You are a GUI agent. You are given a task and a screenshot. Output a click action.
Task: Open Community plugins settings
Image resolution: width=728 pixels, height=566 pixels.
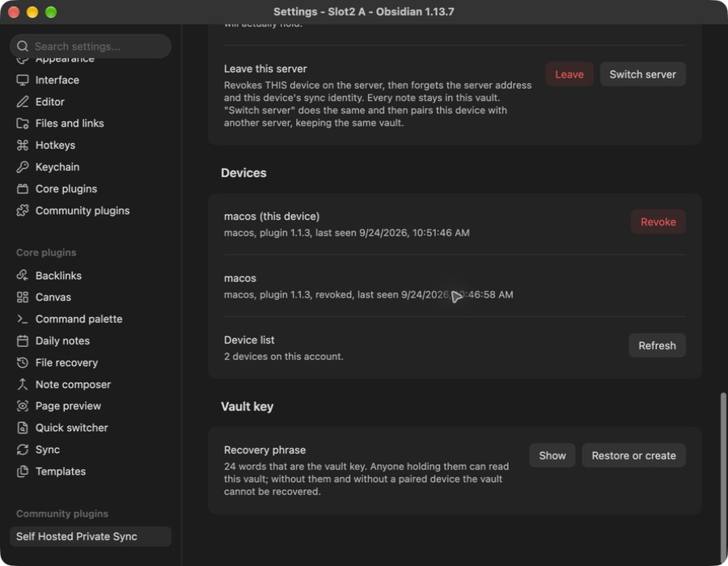(x=91, y=210)
